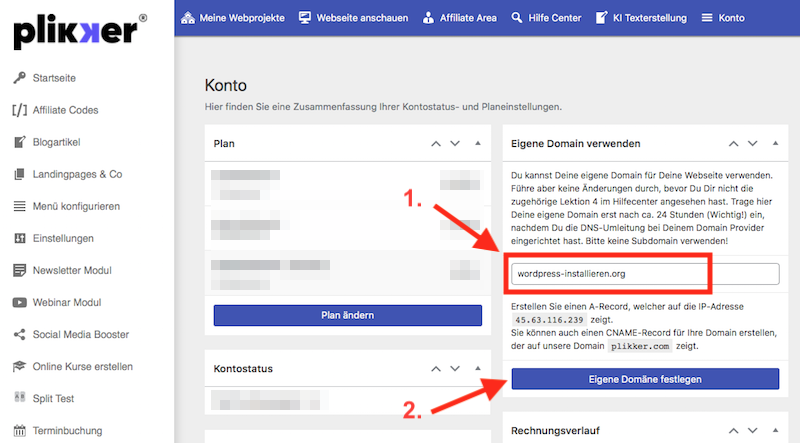Click the Webseite anschauen monitor icon
Viewport: 800px width, 443px height.
click(305, 18)
